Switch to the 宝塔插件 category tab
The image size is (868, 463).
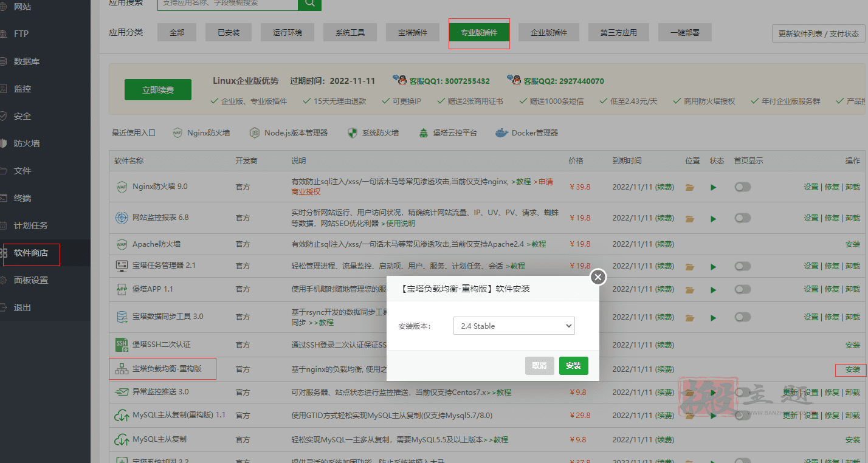pyautogui.click(x=413, y=32)
